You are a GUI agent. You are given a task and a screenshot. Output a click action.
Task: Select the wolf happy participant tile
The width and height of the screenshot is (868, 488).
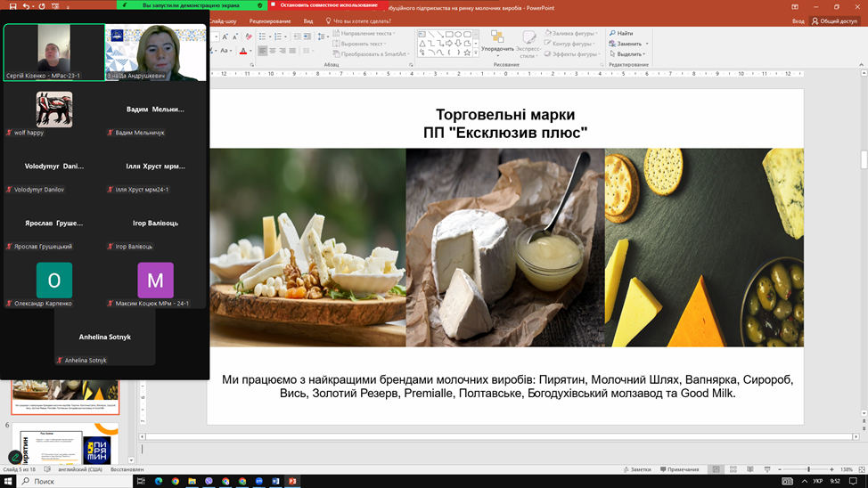[53, 114]
